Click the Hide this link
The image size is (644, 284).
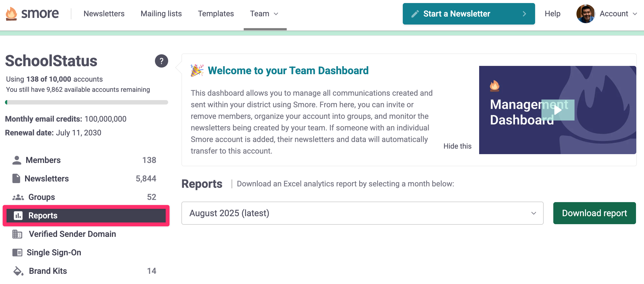click(x=457, y=146)
